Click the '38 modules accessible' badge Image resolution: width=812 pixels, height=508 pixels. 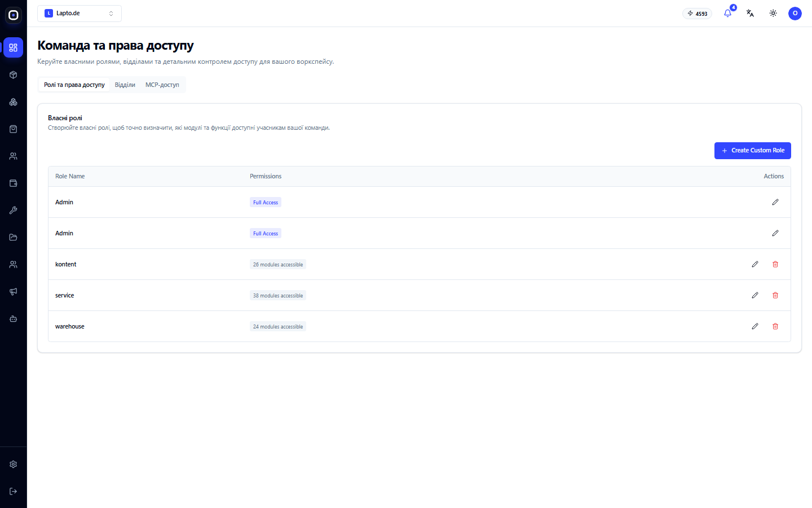pos(278,295)
